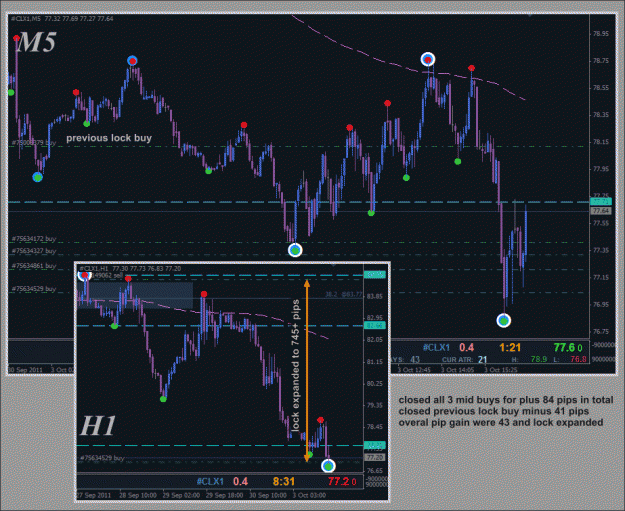Select the blue-ringed green low marker on M5 chart
Screen dimensions: 625x511
[x=37, y=177]
